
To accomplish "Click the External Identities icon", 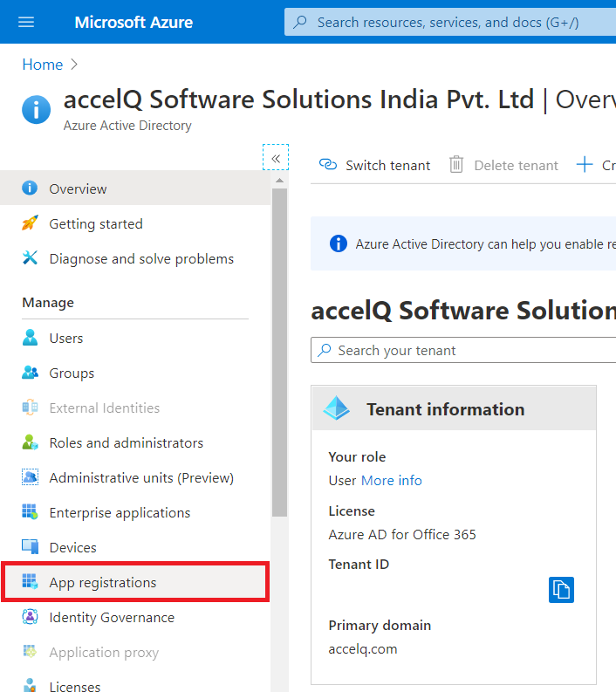I will (x=30, y=407).
